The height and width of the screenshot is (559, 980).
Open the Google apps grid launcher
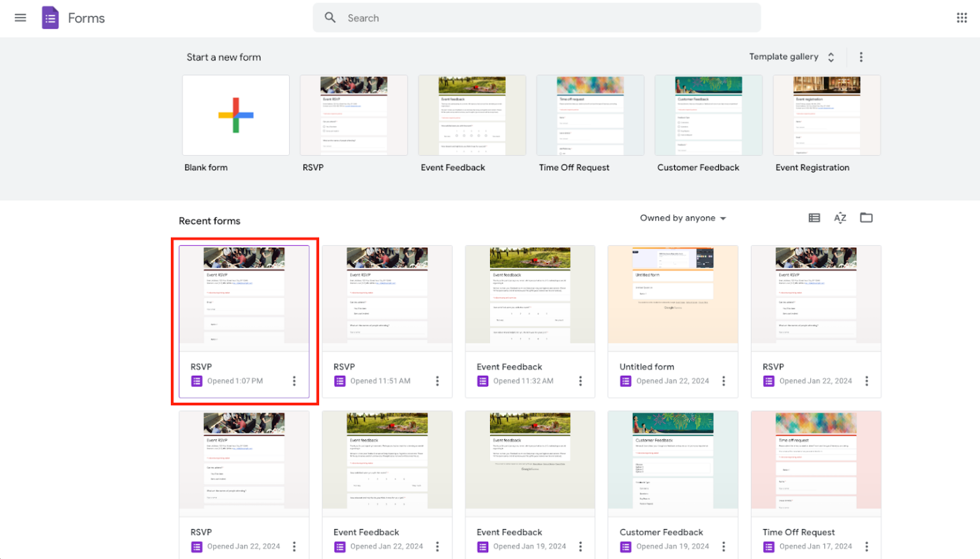pos(961,17)
